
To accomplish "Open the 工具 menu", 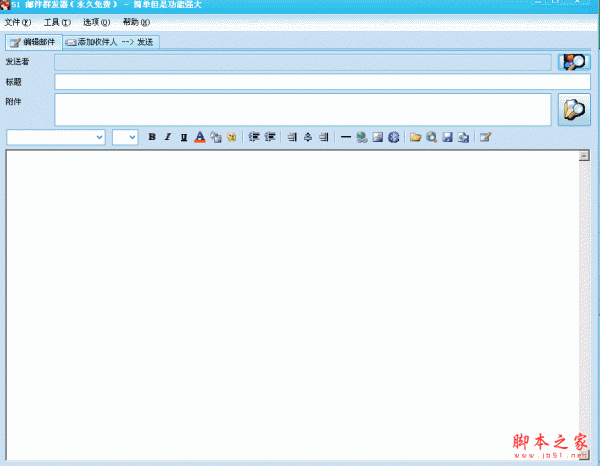I will [x=57, y=22].
